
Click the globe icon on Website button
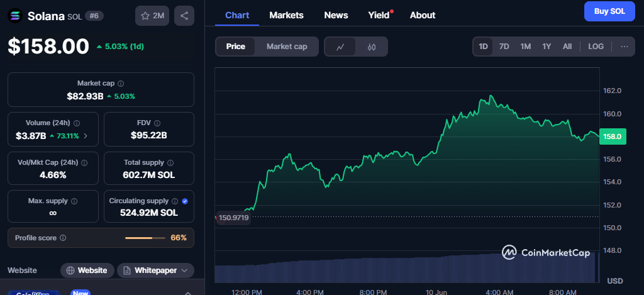tap(70, 270)
